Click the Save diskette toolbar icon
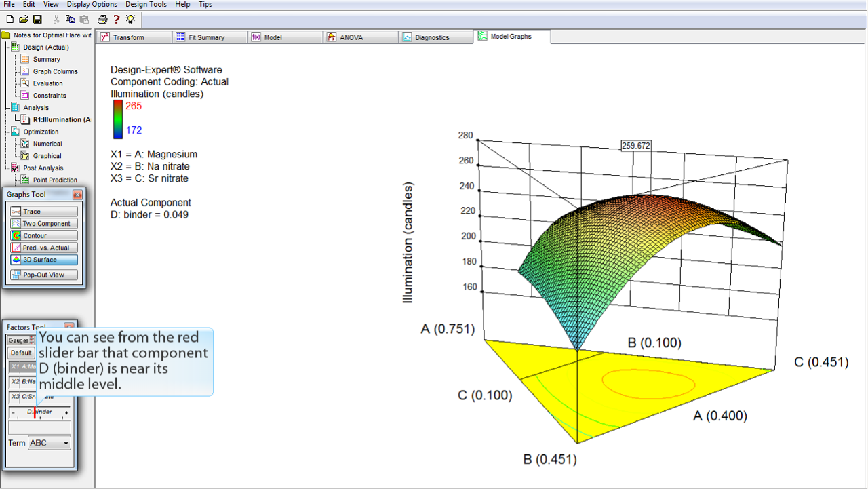This screenshot has width=868, height=489. [37, 19]
